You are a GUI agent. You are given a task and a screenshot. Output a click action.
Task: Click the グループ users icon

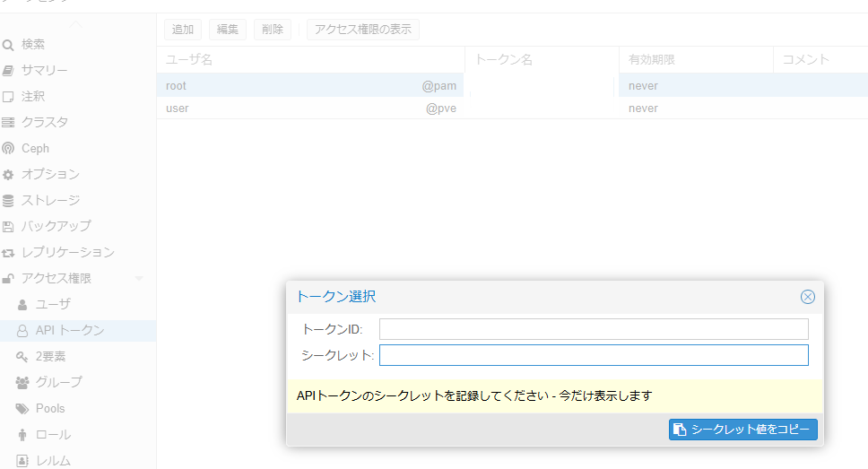(22, 382)
